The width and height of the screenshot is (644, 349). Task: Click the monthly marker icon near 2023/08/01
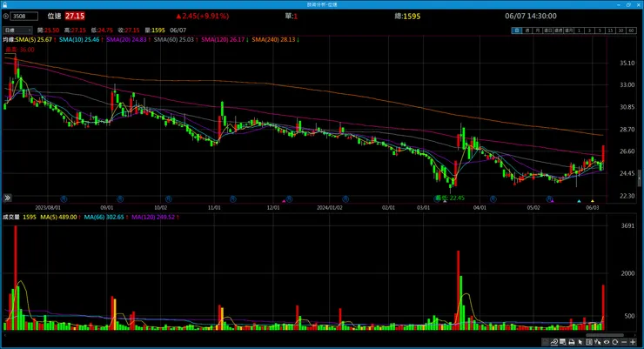coord(64,198)
